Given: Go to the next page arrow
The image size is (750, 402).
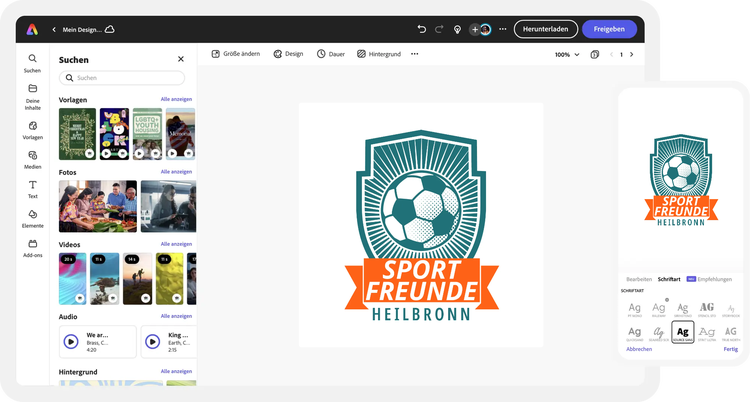Looking at the screenshot, I should tap(631, 55).
